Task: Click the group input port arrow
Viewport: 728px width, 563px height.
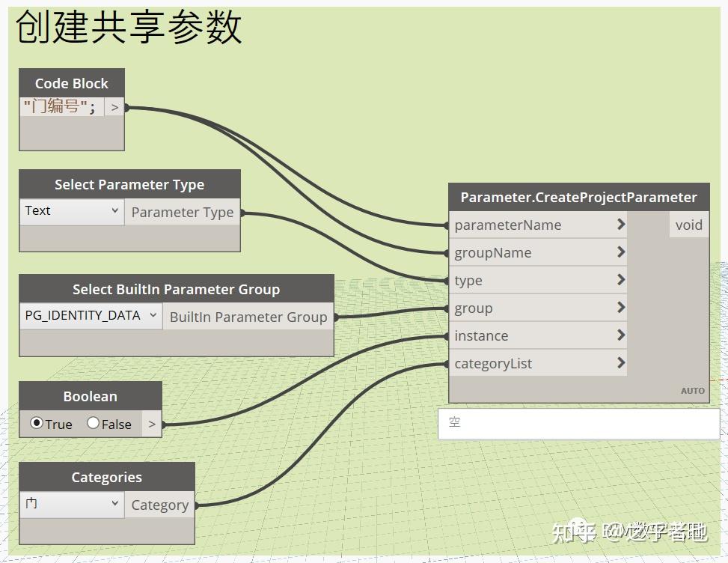Action: tap(620, 308)
